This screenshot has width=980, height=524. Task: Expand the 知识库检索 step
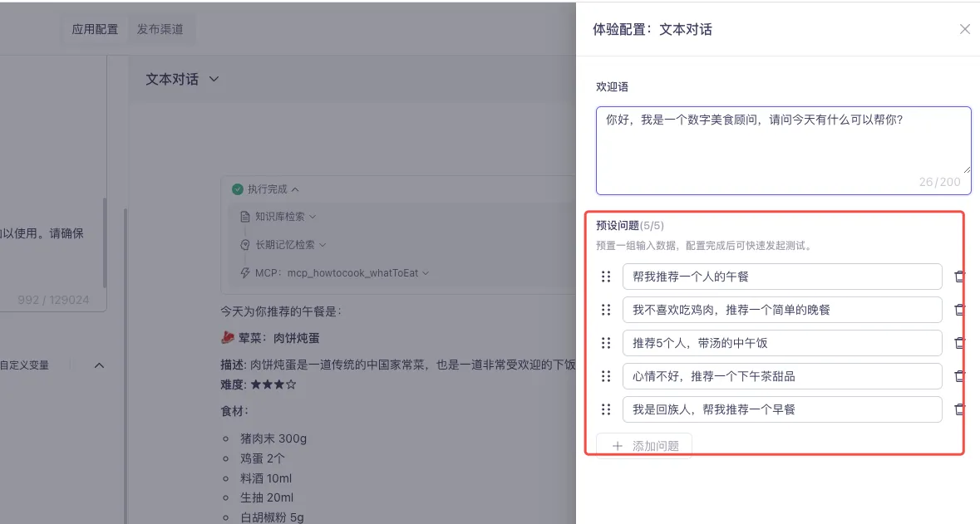[313, 217]
